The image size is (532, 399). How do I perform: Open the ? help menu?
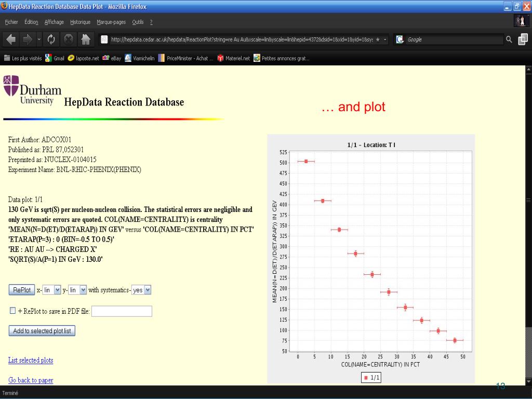click(151, 22)
